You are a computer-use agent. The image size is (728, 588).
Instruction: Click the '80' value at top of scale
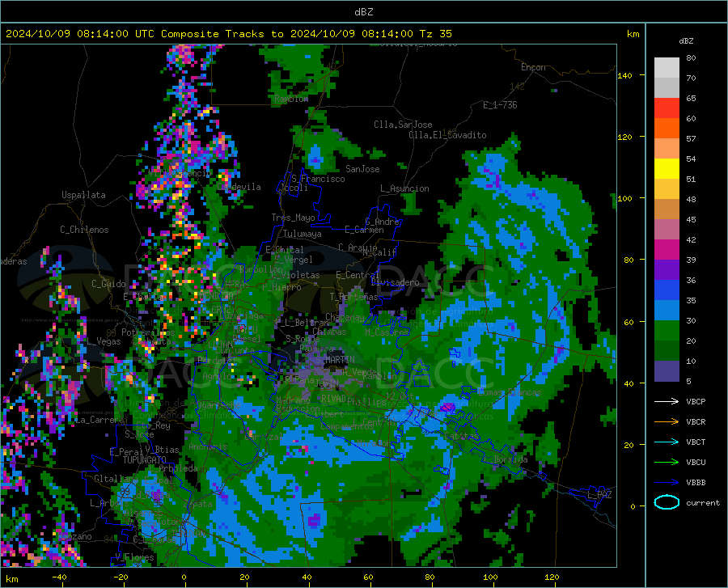(691, 58)
